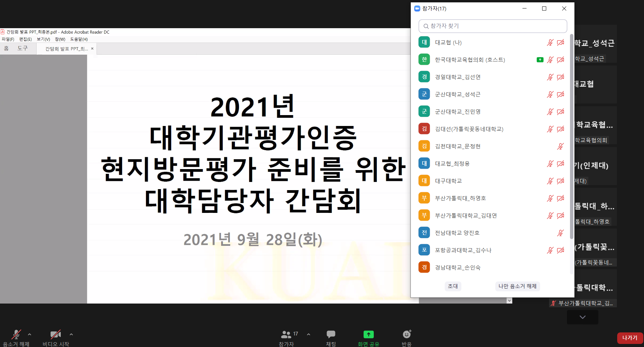Click muted mic icon for 김천대학교_문정현
Image resolution: width=644 pixels, height=347 pixels.
click(560, 146)
